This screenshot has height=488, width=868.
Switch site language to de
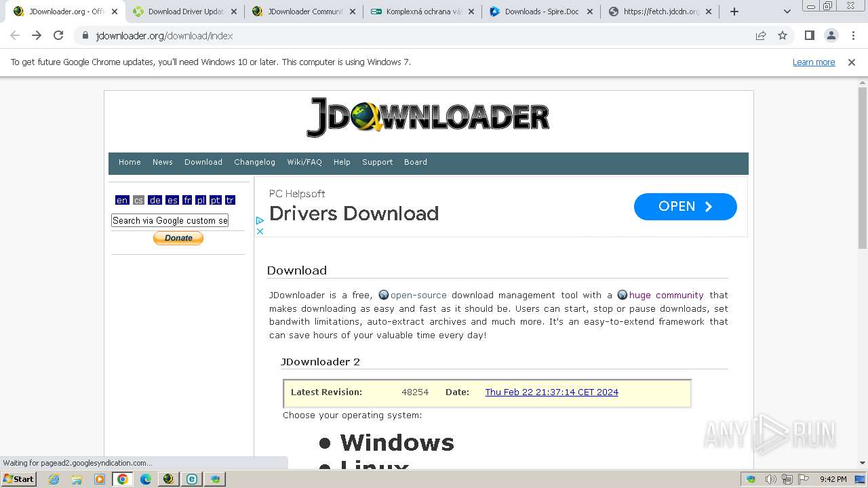coord(155,200)
